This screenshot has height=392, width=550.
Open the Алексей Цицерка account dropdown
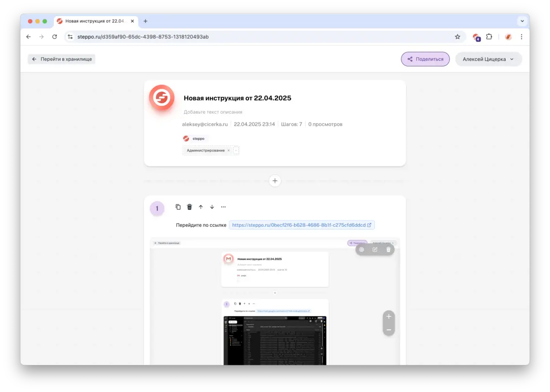(488, 59)
